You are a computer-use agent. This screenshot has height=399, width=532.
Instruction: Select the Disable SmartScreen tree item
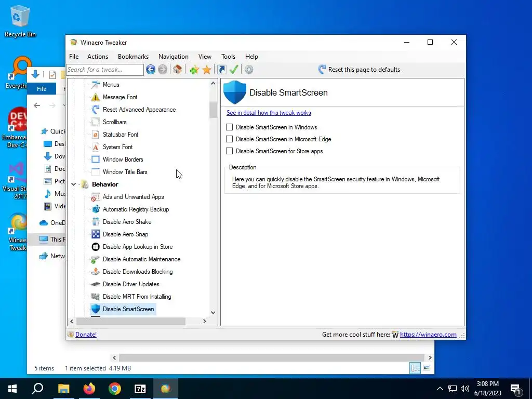point(128,309)
